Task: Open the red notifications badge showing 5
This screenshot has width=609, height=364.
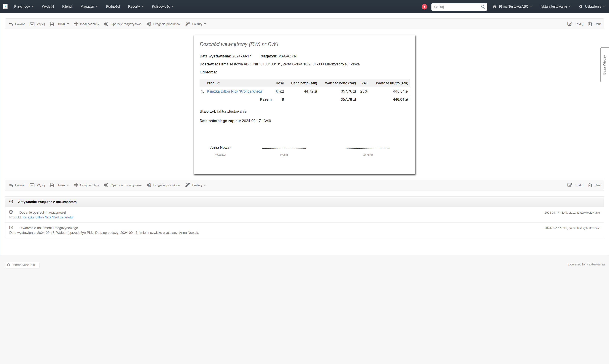Action: (424, 7)
